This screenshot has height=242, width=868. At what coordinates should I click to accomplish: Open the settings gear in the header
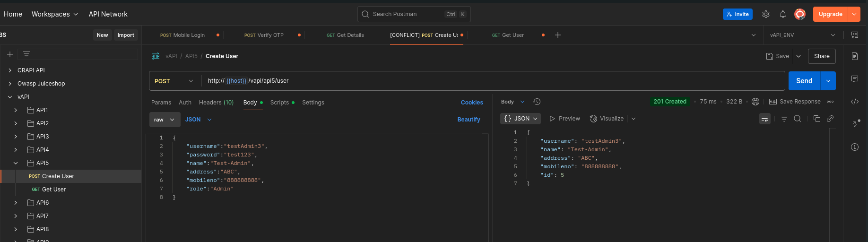pos(766,14)
